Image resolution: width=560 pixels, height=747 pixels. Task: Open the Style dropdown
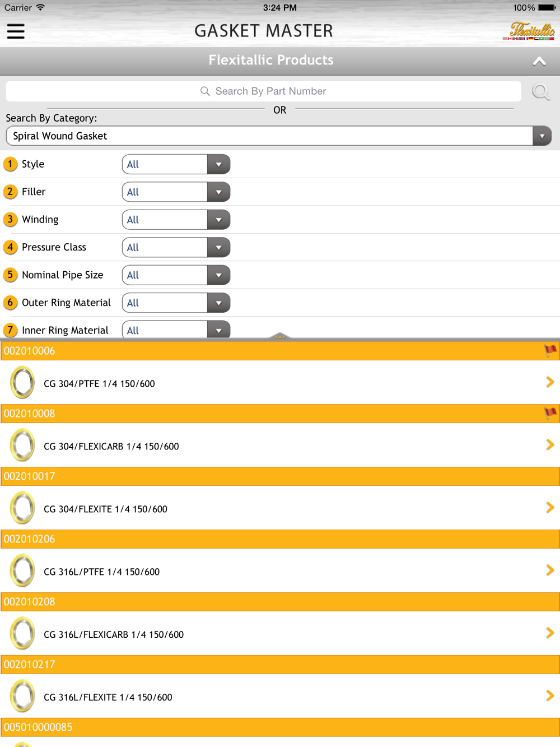coord(176,164)
